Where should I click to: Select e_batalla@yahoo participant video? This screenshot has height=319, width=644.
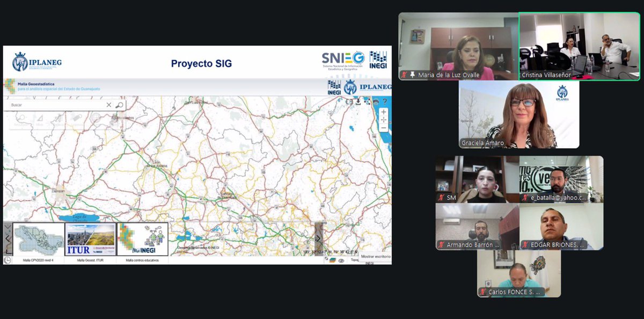point(561,179)
